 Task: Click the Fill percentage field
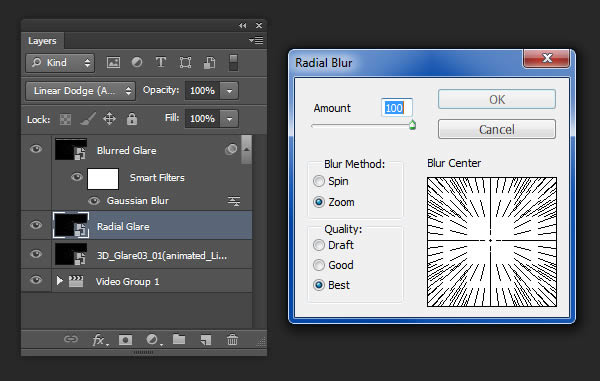tap(202, 119)
